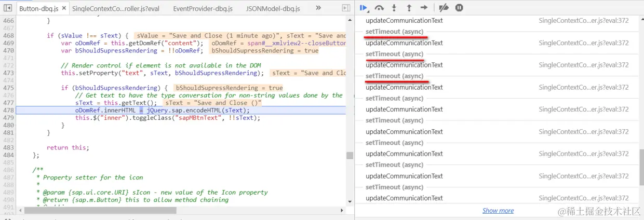Step out of current function
This screenshot has width=644, height=220.
coord(409,8)
